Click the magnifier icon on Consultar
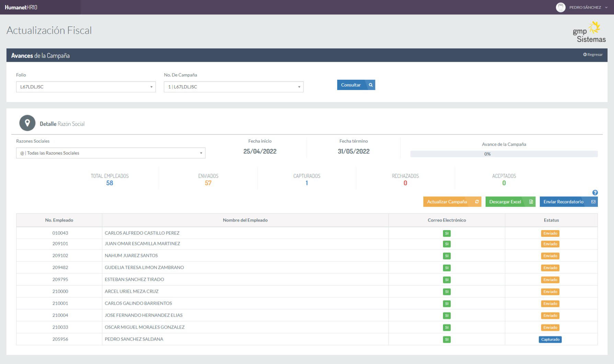 (371, 85)
